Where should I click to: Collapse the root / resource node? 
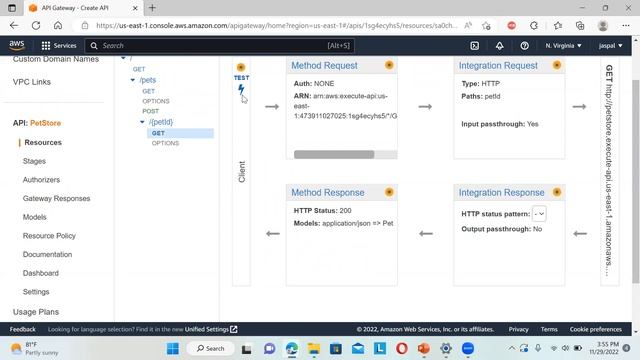[x=123, y=58]
